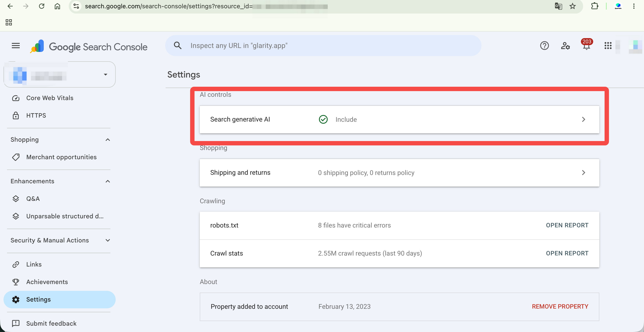Open Shipping and returns settings row
644x332 pixels.
399,173
